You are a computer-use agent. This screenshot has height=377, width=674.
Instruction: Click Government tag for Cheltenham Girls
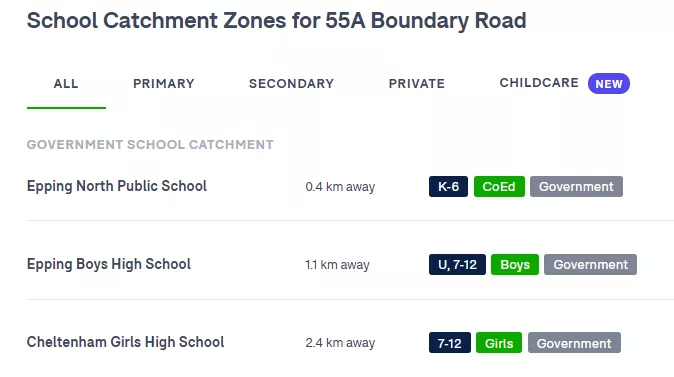coord(574,343)
